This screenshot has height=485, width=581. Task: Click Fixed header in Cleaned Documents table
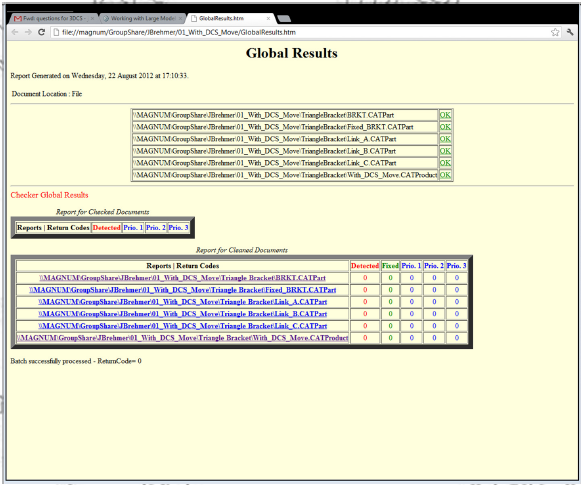tap(390, 266)
